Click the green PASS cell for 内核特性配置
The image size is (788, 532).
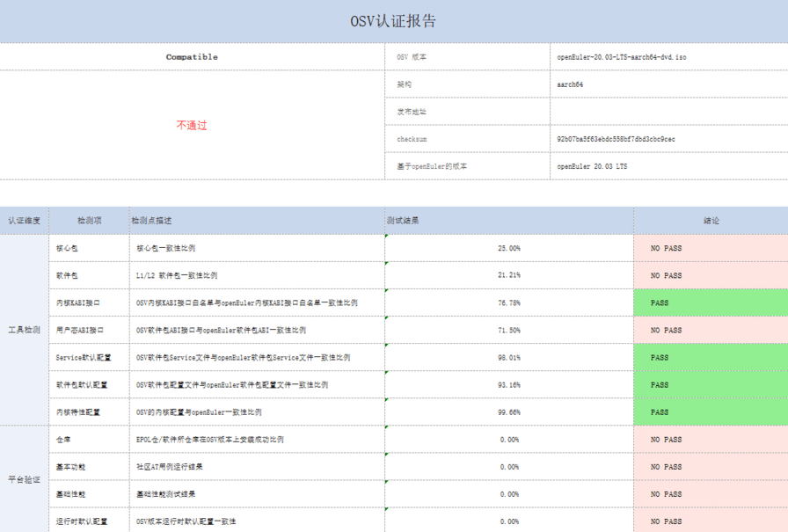tap(711, 412)
